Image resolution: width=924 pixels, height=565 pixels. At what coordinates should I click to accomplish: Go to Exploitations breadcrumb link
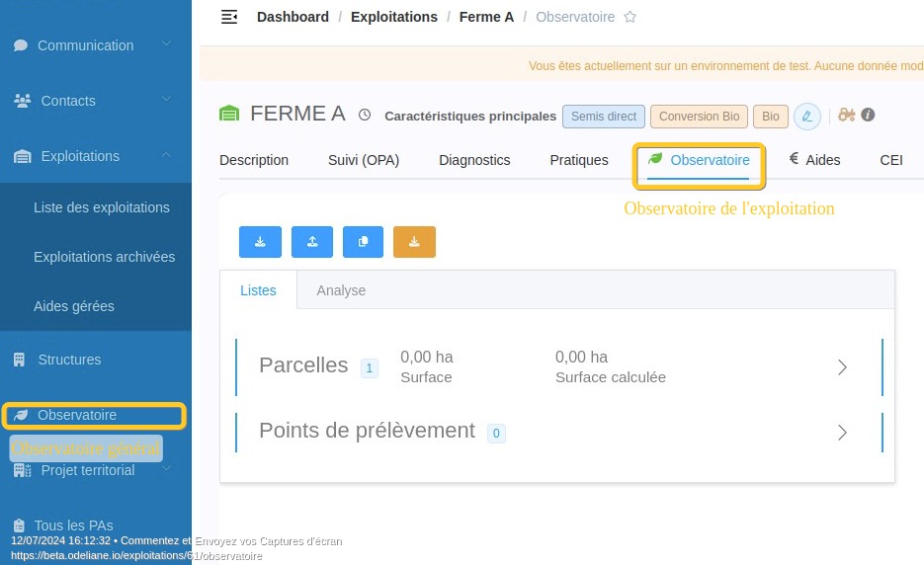point(394,17)
